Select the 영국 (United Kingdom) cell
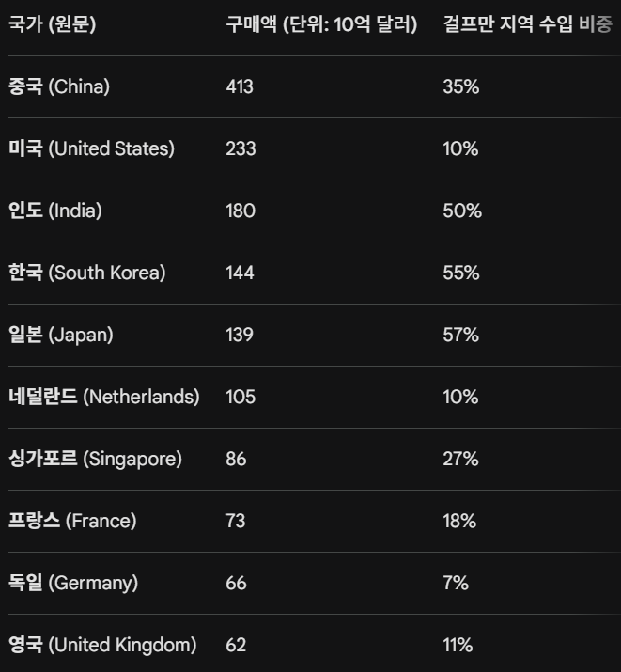The height and width of the screenshot is (672, 621). (x=102, y=645)
